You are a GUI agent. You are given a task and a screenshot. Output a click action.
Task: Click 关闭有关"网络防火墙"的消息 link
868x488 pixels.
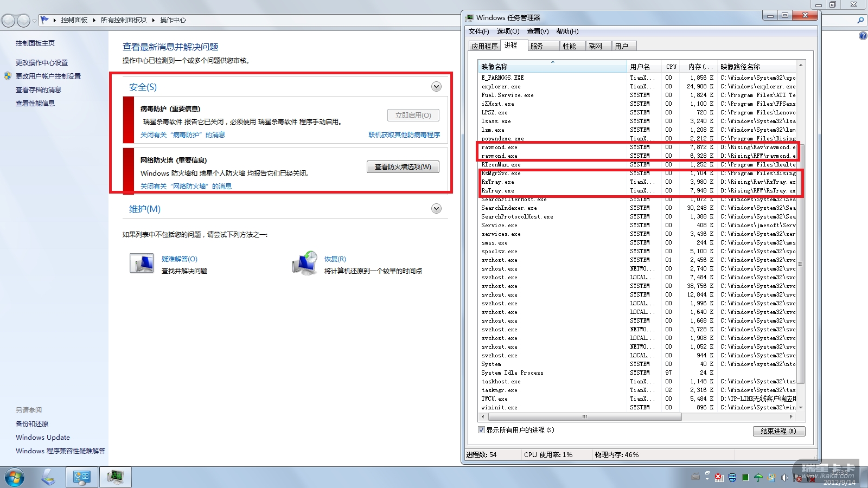click(x=186, y=187)
